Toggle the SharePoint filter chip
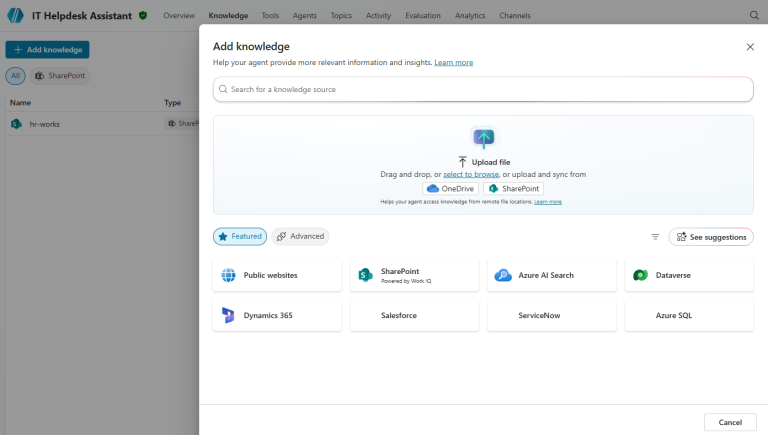The height and width of the screenshot is (435, 768). pyautogui.click(x=60, y=76)
